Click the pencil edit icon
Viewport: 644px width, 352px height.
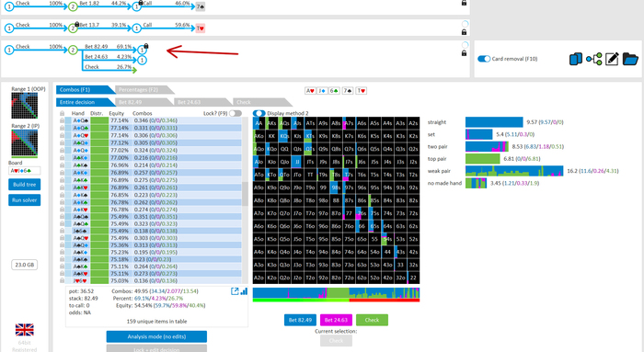coord(612,59)
